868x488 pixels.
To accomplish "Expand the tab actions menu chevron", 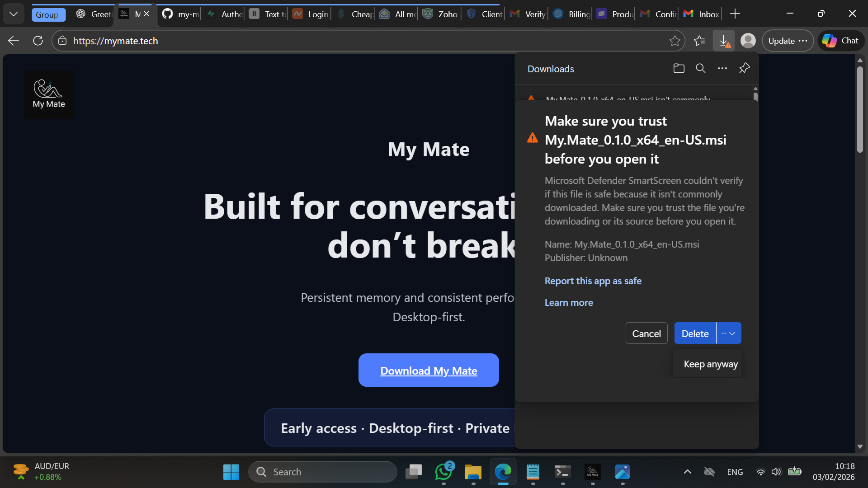I will (x=14, y=14).
